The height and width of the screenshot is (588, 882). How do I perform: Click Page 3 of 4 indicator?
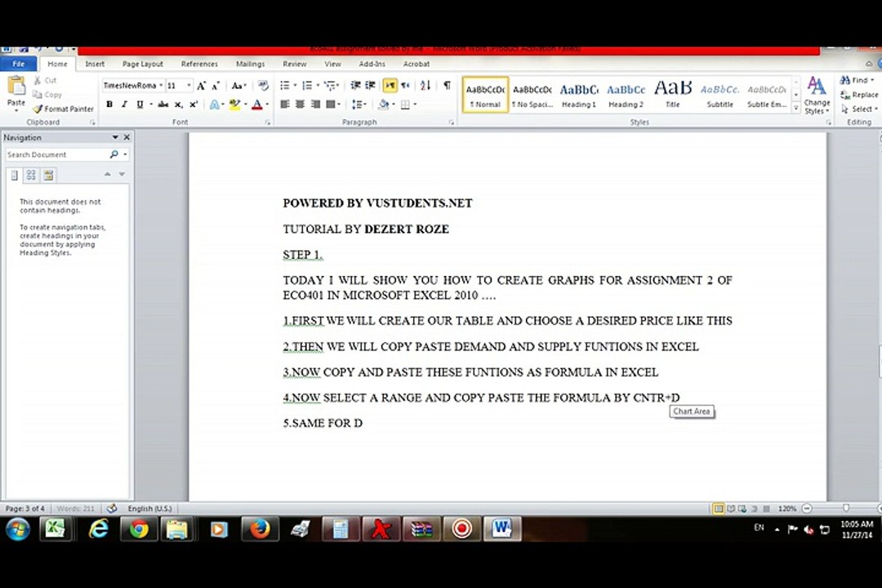[24, 509]
